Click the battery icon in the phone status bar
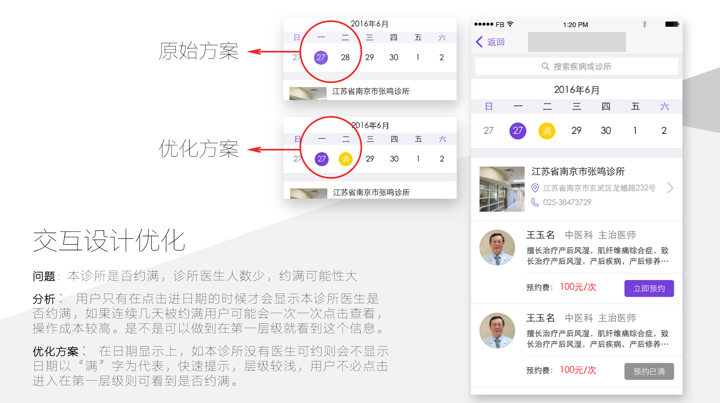This screenshot has width=720, height=403. [x=671, y=24]
